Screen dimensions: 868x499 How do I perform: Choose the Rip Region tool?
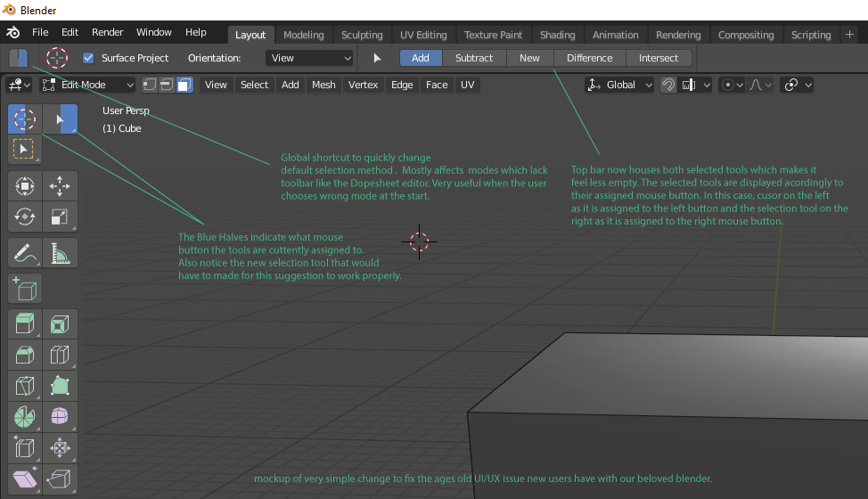(60, 479)
